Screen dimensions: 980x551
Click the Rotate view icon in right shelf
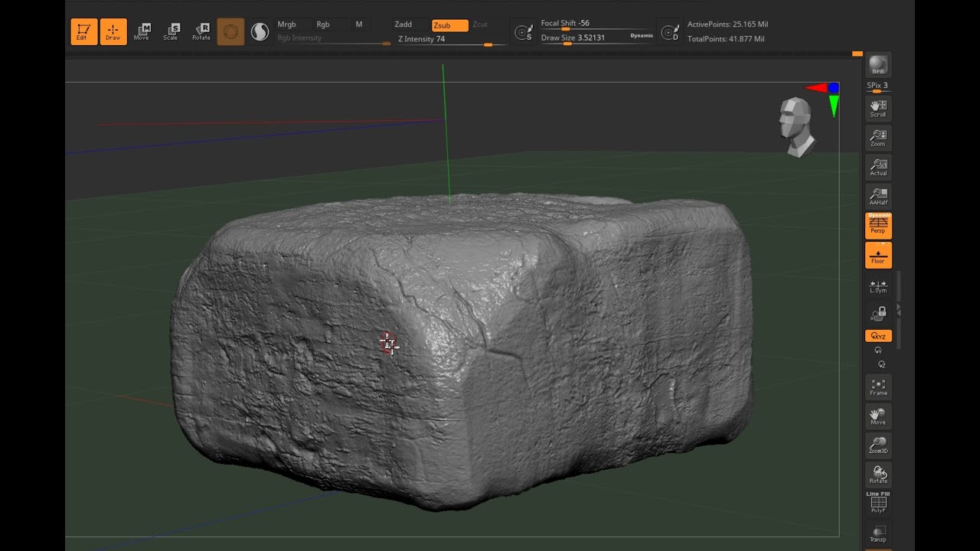tap(878, 474)
